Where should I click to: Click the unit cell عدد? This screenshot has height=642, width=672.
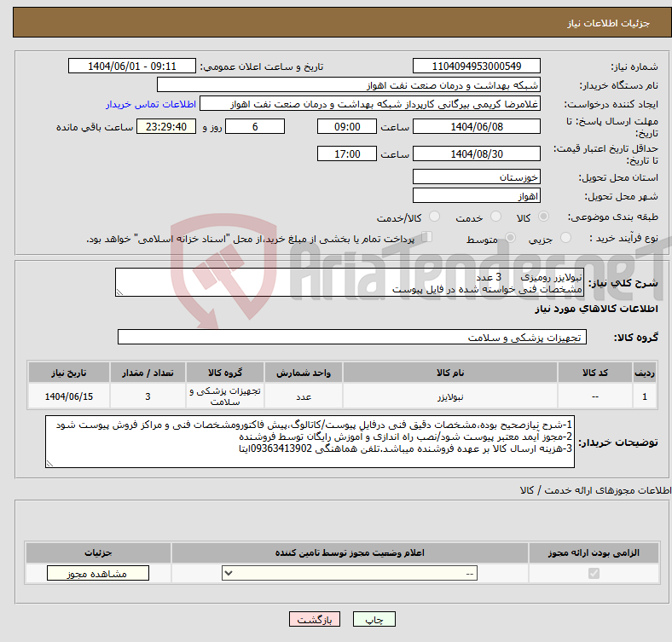[304, 396]
